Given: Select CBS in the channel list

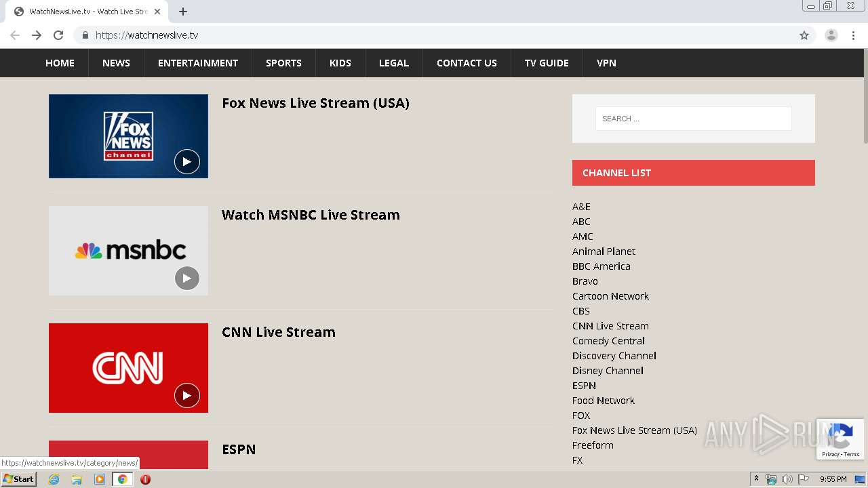Looking at the screenshot, I should coord(581,311).
